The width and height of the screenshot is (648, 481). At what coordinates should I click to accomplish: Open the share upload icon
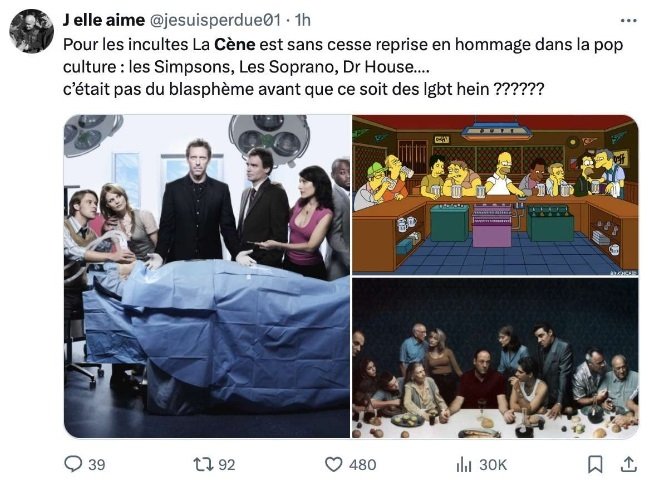[x=629, y=464]
